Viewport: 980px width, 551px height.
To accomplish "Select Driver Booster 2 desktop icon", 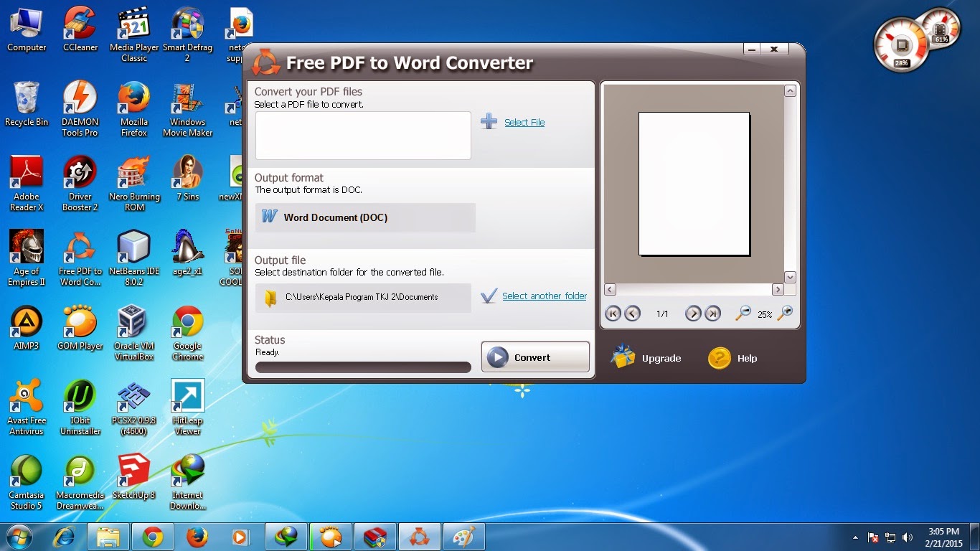I will 80,184.
